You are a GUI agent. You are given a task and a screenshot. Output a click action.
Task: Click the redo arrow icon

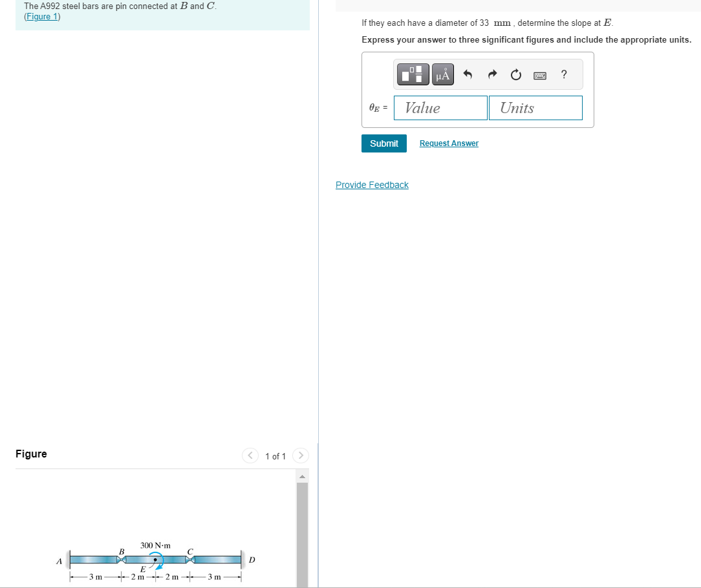tap(492, 74)
